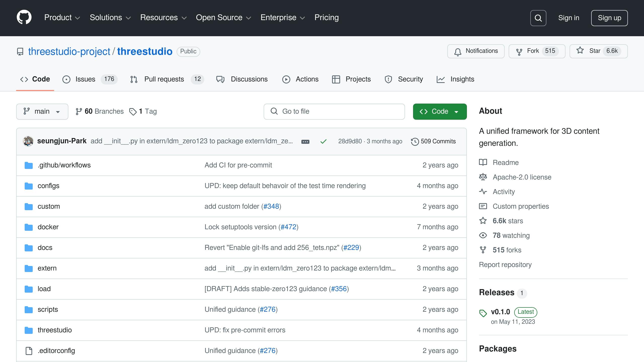644x362 pixels.
Task: Click the docs folder icon
Action: (29, 248)
